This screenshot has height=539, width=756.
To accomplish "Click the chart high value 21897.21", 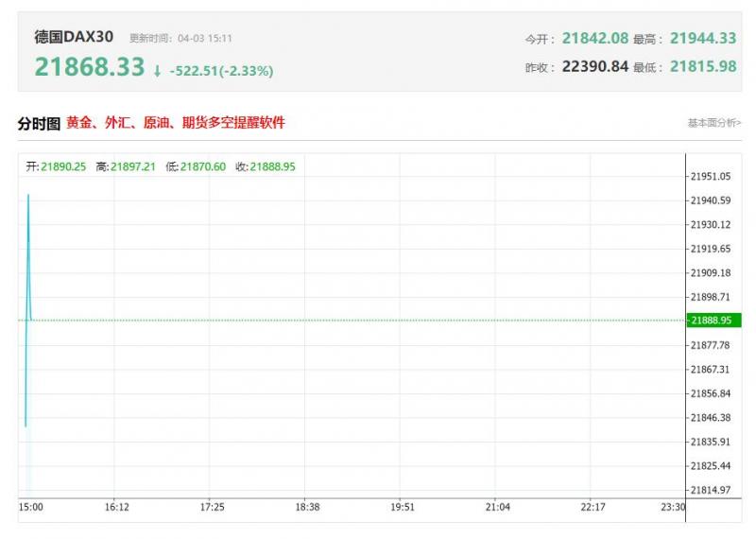I will 133,167.
